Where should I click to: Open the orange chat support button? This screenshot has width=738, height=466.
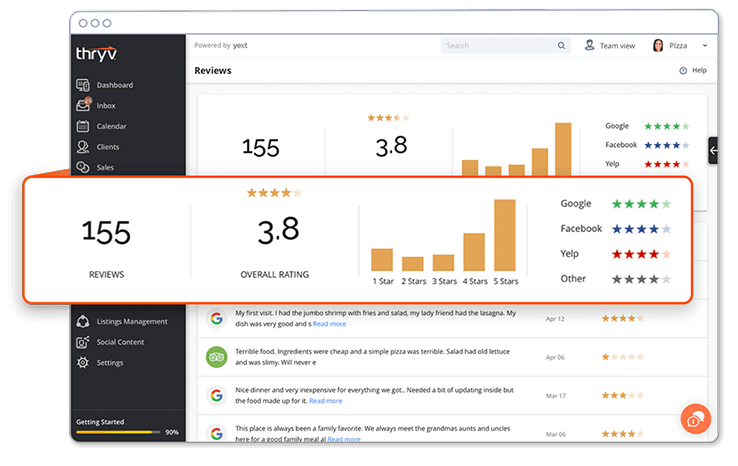[695, 419]
